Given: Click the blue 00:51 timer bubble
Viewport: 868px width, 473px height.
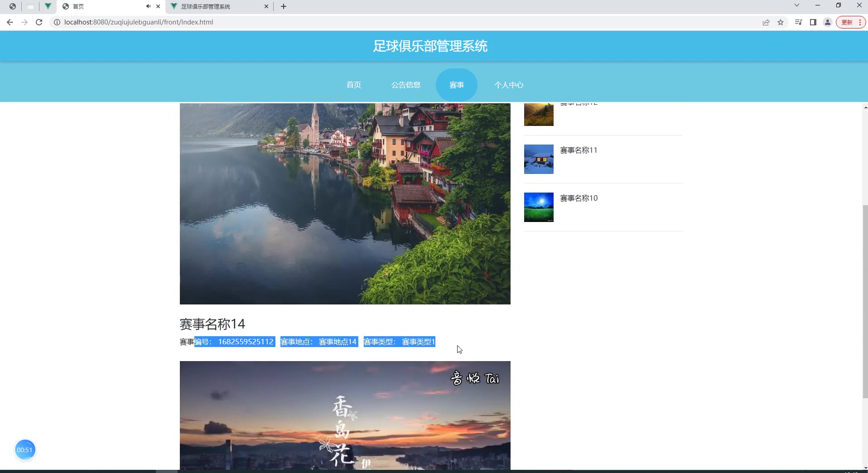Looking at the screenshot, I should [25, 450].
